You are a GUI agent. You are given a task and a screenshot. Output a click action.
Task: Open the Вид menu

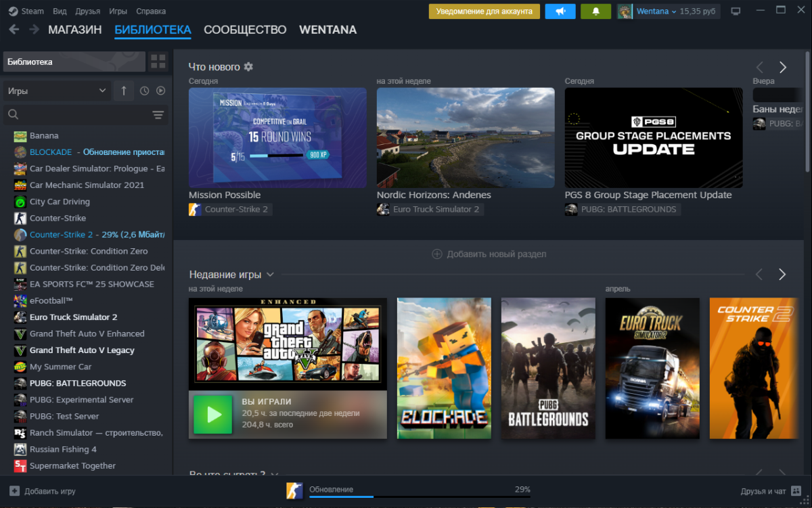(x=60, y=11)
